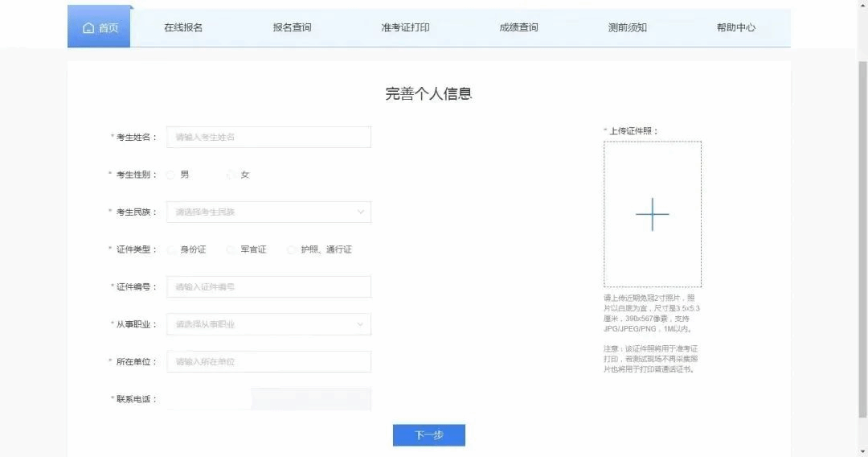Screen dimensions: 868x457
Task: Click the plus icon to upload ID photo
Action: [652, 214]
